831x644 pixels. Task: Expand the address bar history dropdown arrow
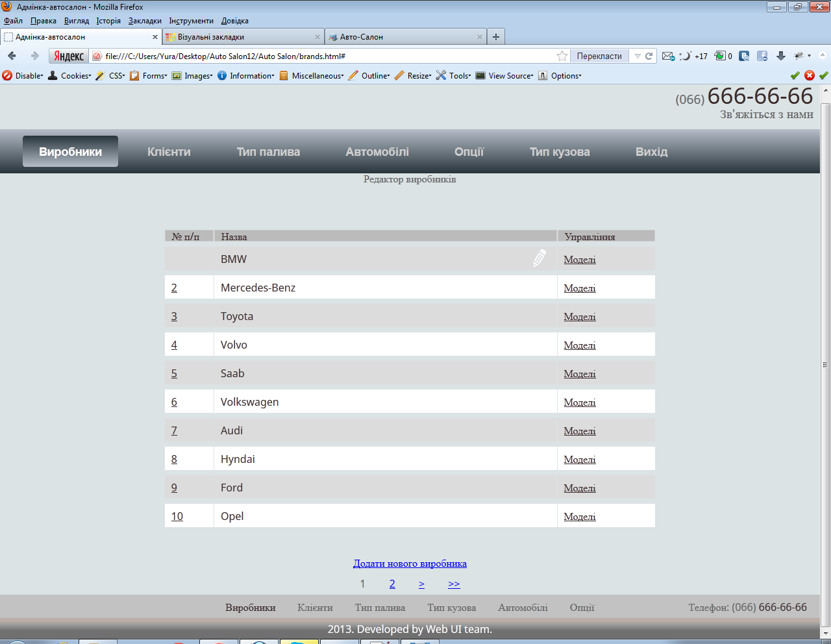point(638,56)
